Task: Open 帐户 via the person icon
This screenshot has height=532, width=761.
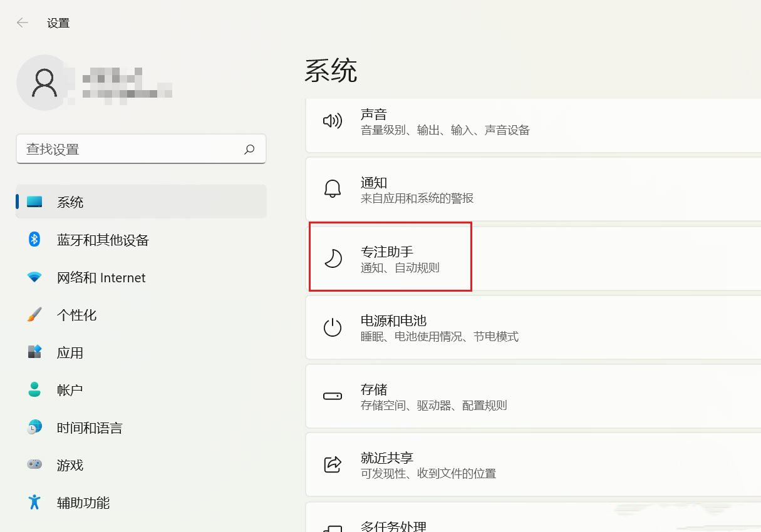Action: click(x=33, y=390)
